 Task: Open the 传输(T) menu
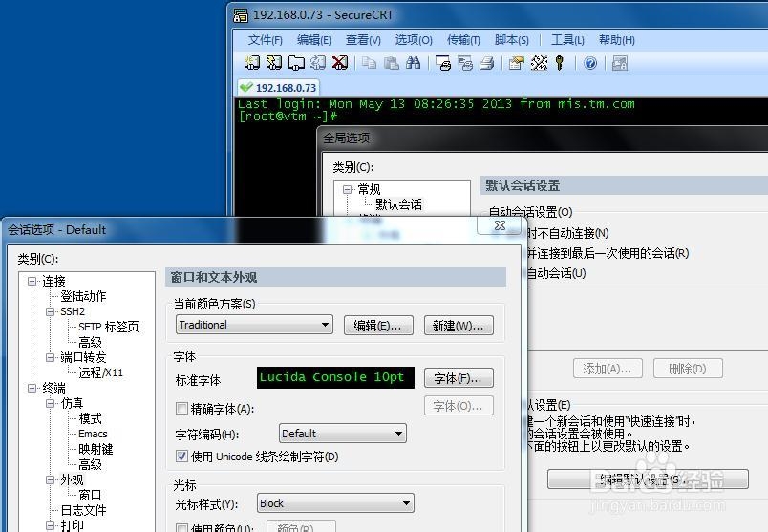[463, 40]
